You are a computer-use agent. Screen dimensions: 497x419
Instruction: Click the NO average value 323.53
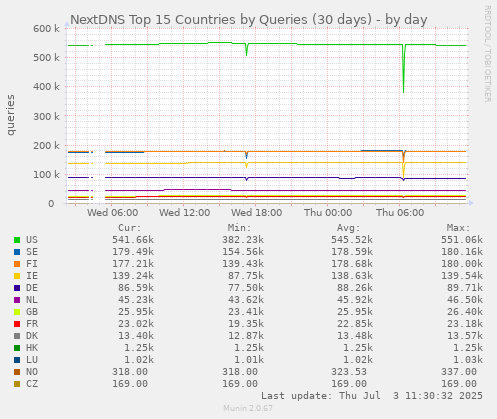(349, 372)
